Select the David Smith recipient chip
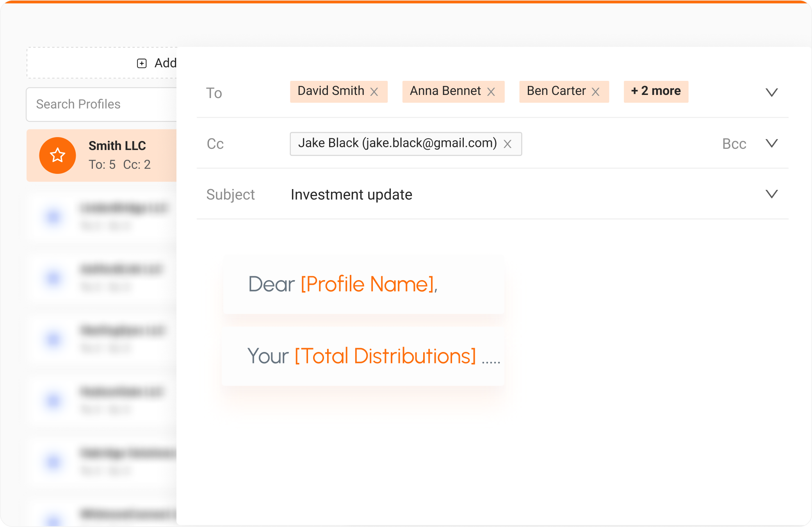The image size is (812, 527). click(x=331, y=91)
